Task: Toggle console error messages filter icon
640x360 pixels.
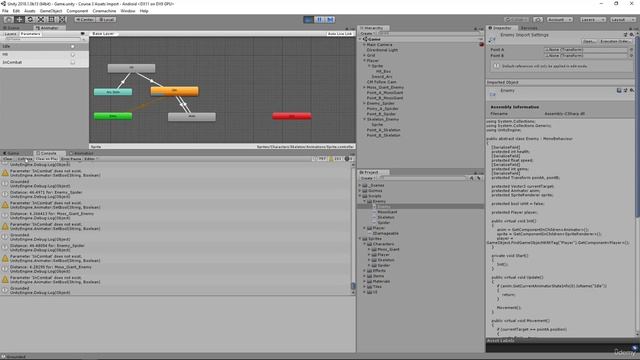Action: tap(349, 159)
